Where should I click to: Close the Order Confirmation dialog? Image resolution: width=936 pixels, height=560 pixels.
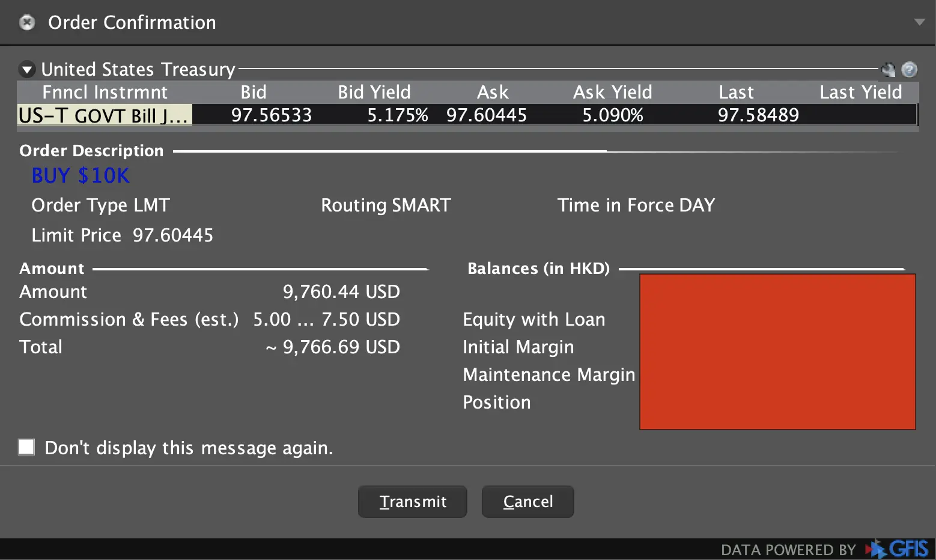tap(27, 23)
